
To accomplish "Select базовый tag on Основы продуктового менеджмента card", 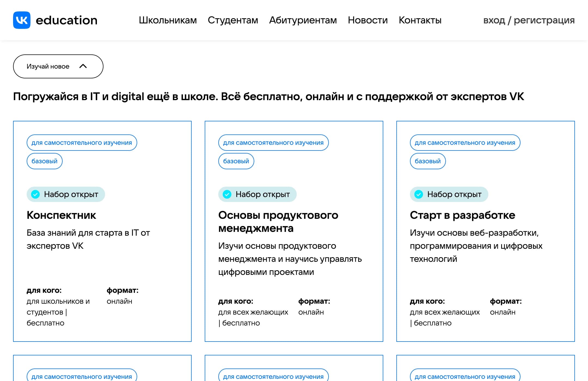I will pos(236,161).
